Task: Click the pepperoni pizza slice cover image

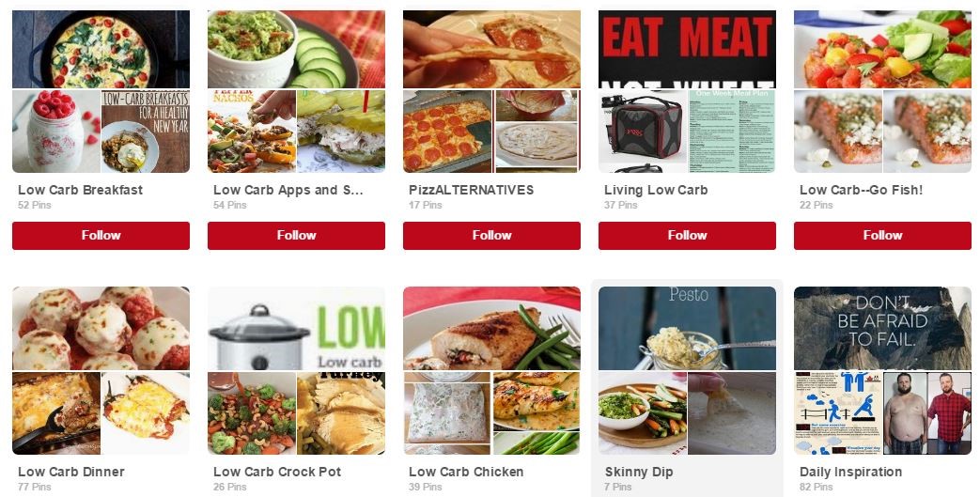Action: pyautogui.click(x=491, y=49)
